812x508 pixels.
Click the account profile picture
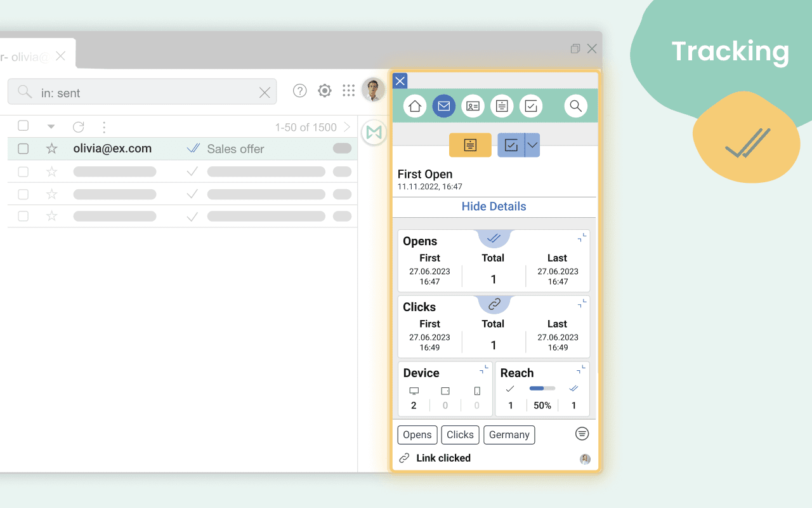click(374, 90)
